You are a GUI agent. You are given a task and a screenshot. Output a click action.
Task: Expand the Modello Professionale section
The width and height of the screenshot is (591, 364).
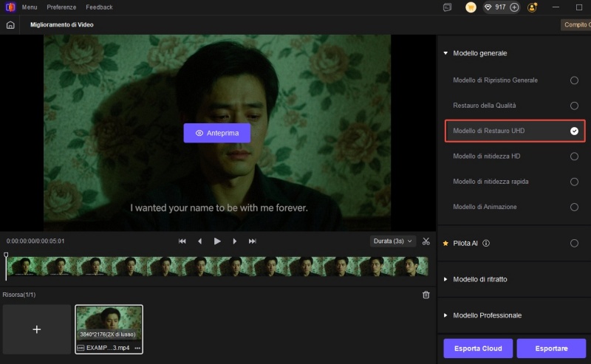click(x=487, y=315)
